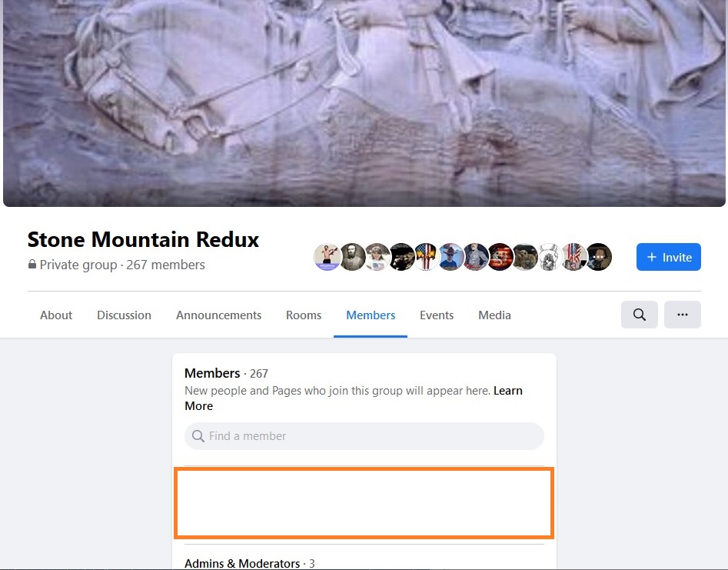
Task: Switch to the Media tab
Action: click(494, 315)
